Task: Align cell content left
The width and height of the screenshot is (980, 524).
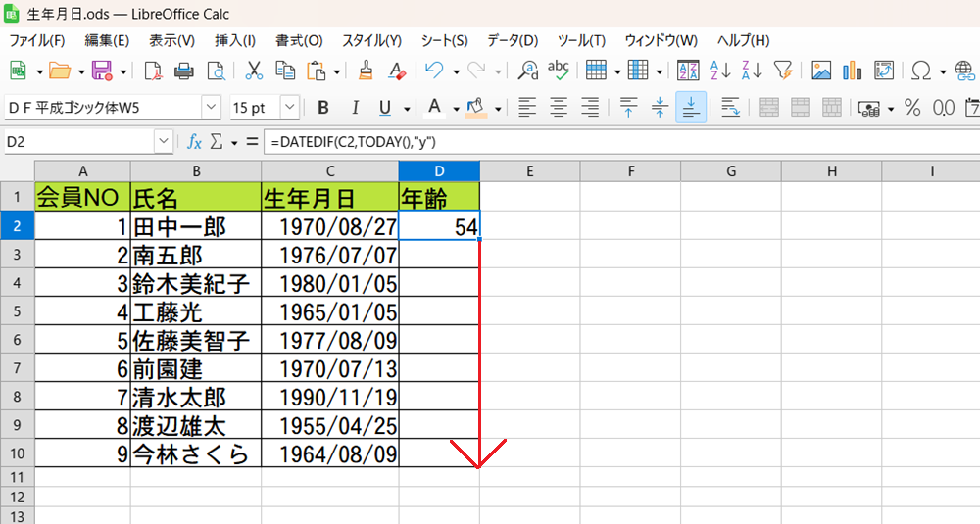Action: click(527, 108)
